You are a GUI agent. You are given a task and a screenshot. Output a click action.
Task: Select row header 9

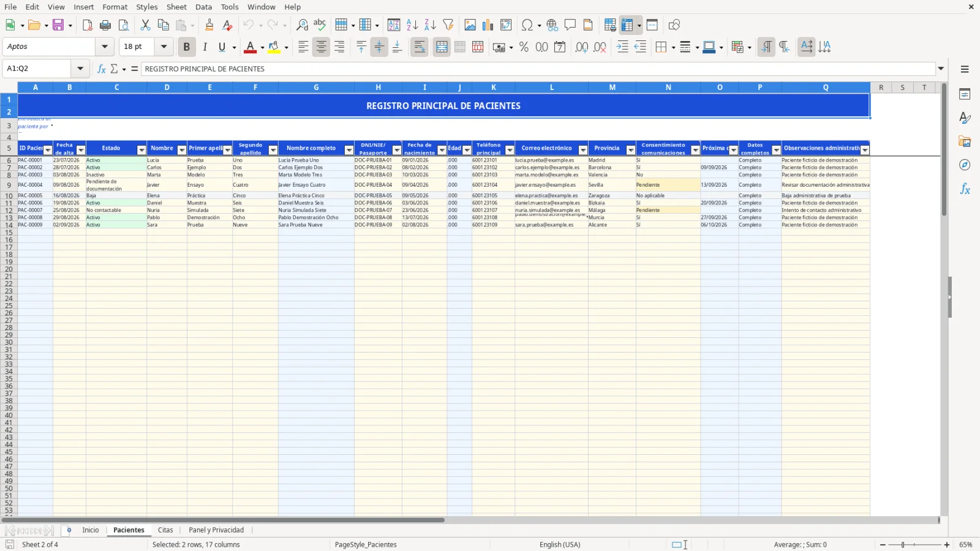(9, 185)
